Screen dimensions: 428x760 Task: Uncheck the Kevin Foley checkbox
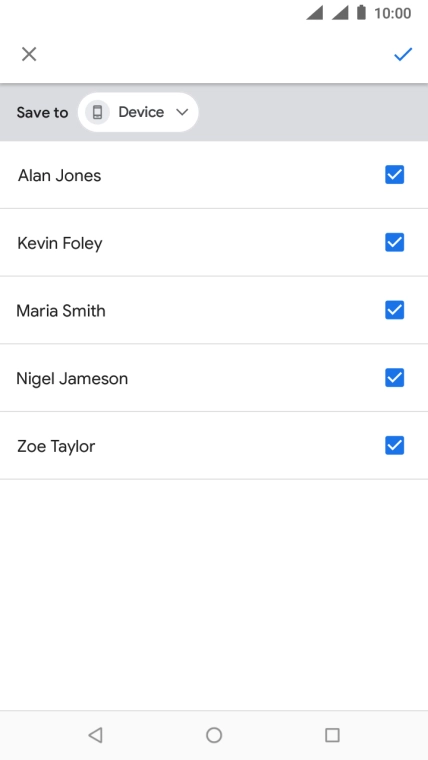coord(395,242)
